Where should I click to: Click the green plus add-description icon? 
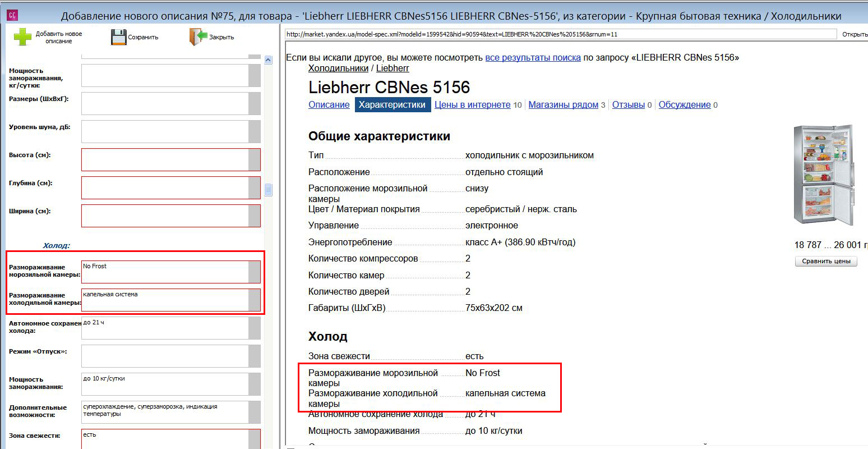click(x=23, y=37)
